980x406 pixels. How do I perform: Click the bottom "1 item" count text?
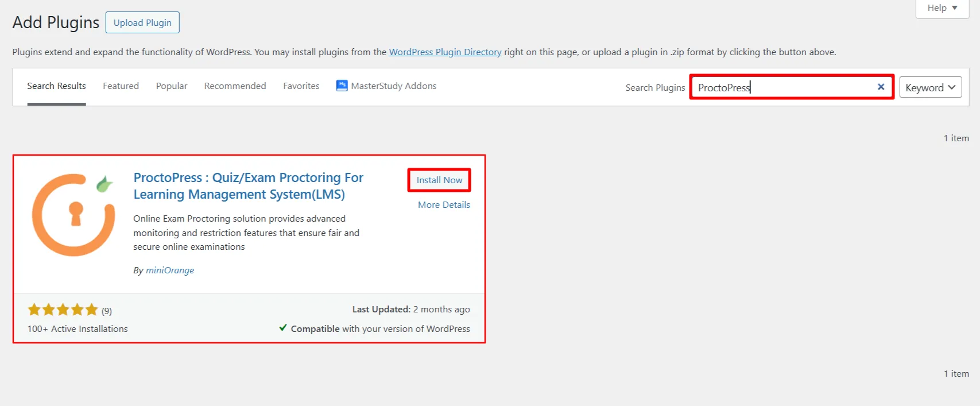pyautogui.click(x=956, y=373)
